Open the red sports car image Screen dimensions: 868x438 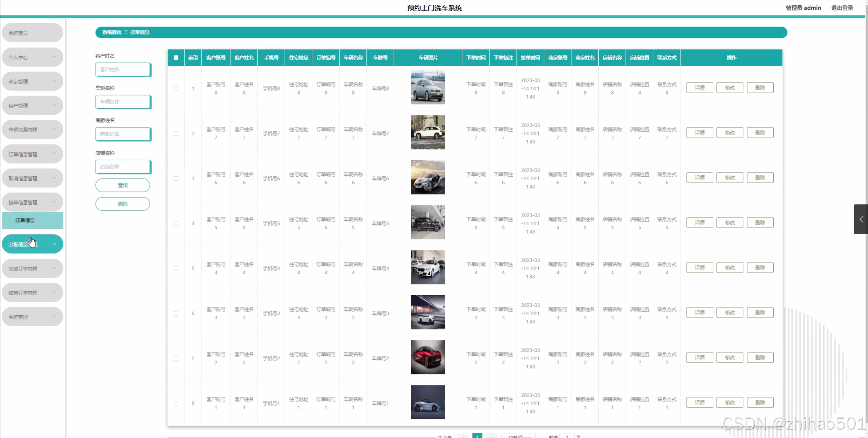click(428, 357)
